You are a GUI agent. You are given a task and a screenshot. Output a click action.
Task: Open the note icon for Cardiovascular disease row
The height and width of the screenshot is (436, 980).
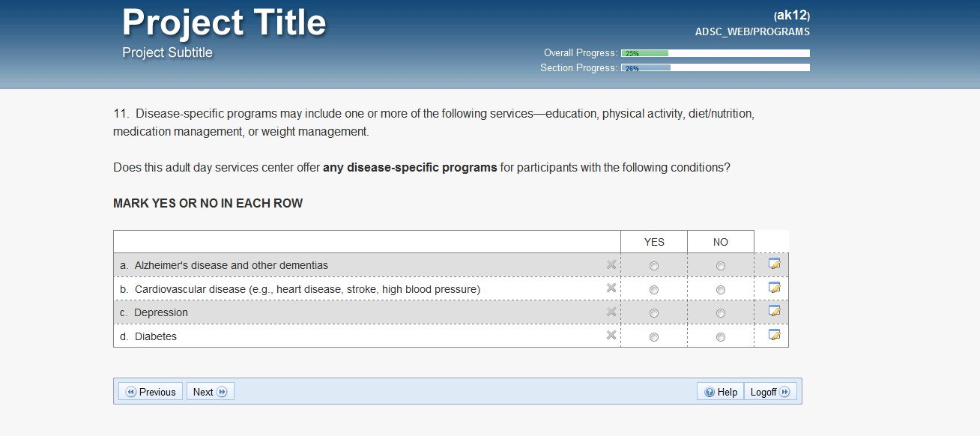[x=775, y=288]
